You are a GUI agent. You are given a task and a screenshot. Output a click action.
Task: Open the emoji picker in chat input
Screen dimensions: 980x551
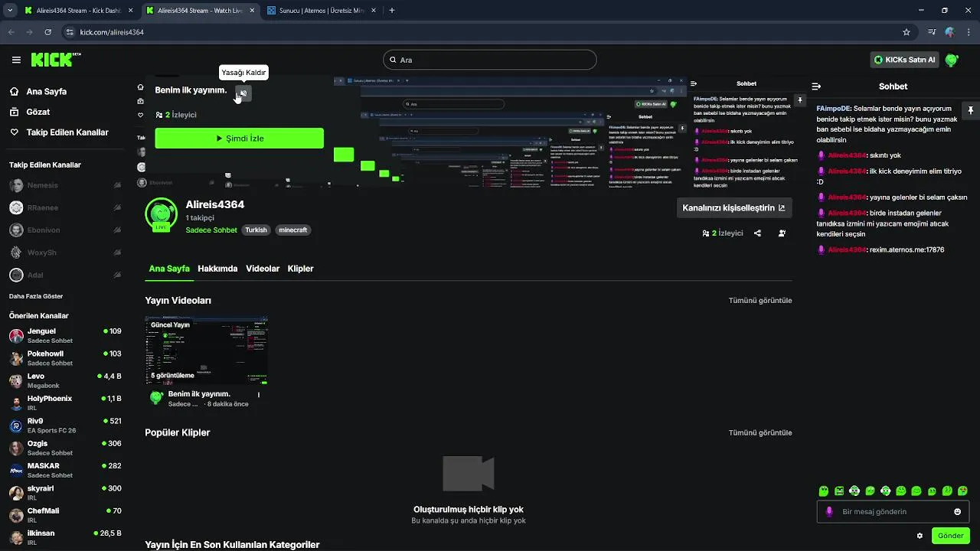(x=958, y=512)
